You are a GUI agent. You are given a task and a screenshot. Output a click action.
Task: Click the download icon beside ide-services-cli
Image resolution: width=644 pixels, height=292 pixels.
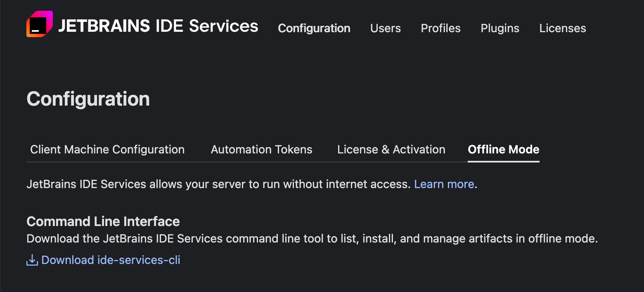coord(32,260)
